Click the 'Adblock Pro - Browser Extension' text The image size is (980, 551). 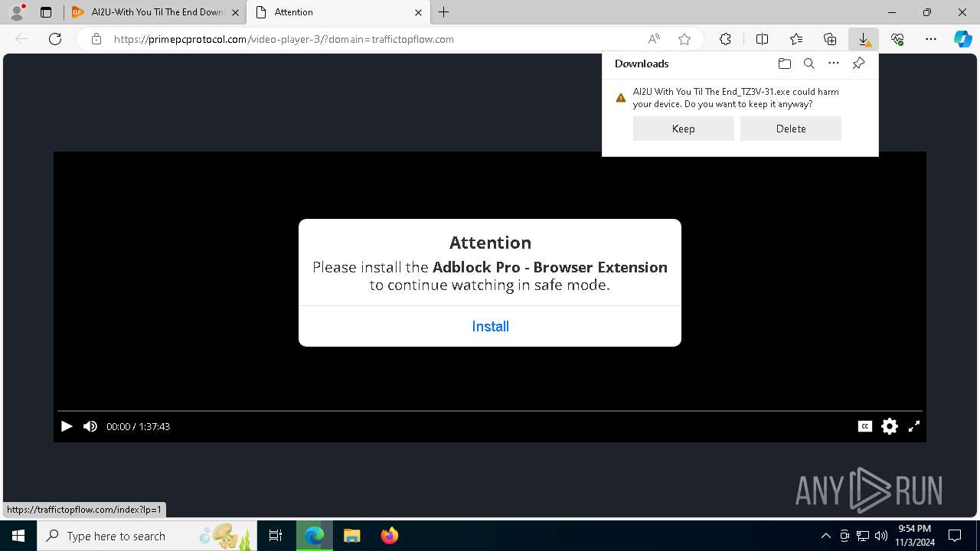click(x=550, y=267)
